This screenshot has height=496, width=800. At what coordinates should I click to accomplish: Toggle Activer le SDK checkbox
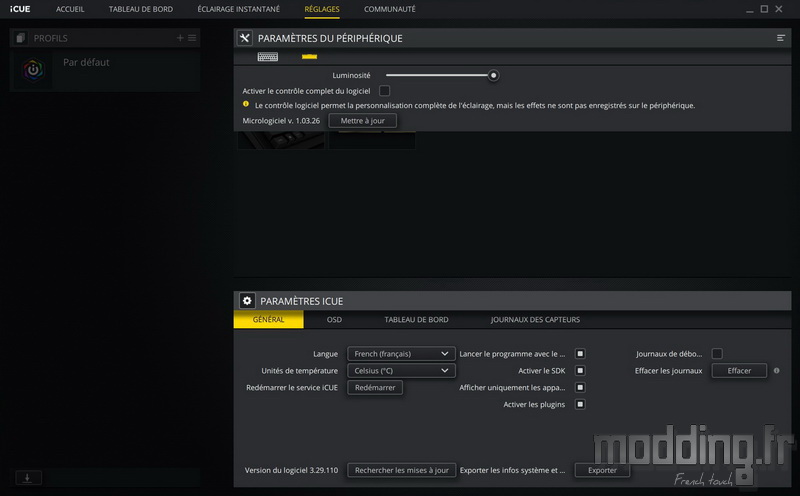(x=580, y=370)
